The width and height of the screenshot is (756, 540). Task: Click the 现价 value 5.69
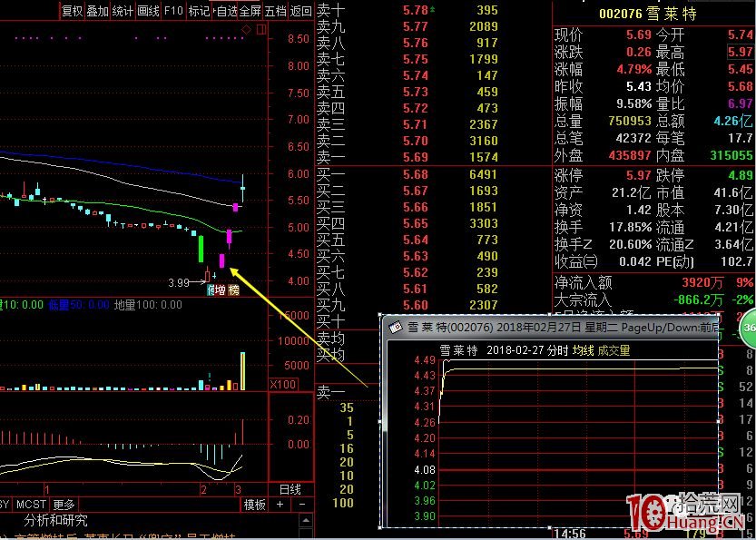tap(638, 34)
